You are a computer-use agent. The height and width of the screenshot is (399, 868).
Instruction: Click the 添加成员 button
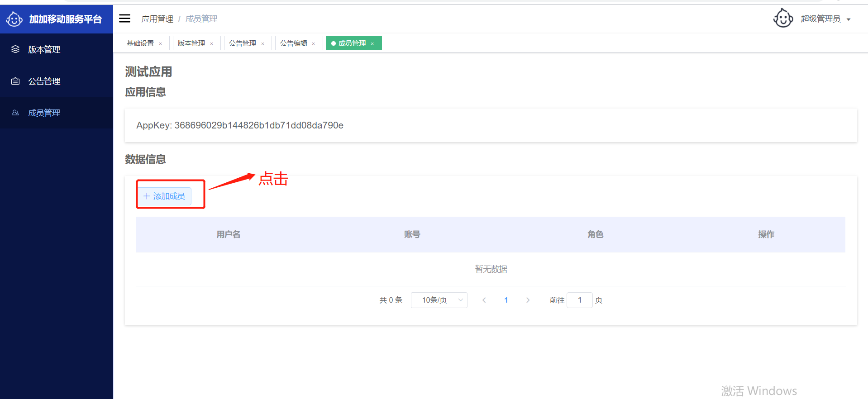(x=164, y=196)
